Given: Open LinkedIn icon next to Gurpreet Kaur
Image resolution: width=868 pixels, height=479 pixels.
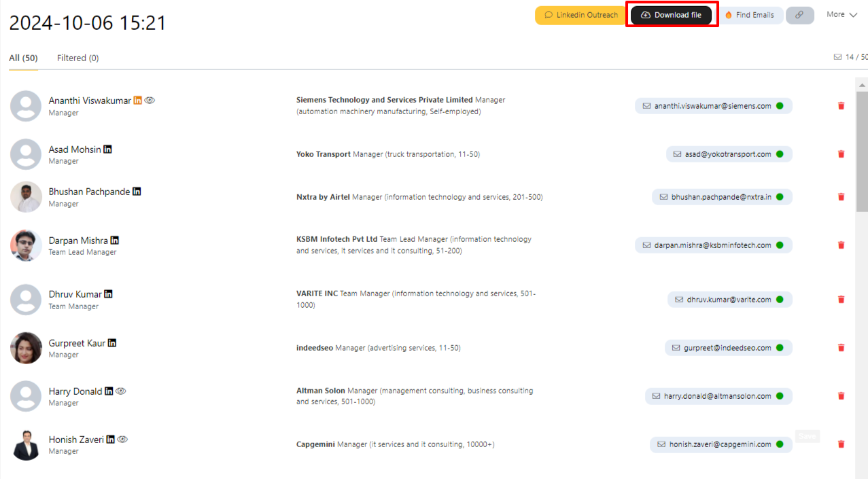Looking at the screenshot, I should coord(112,343).
